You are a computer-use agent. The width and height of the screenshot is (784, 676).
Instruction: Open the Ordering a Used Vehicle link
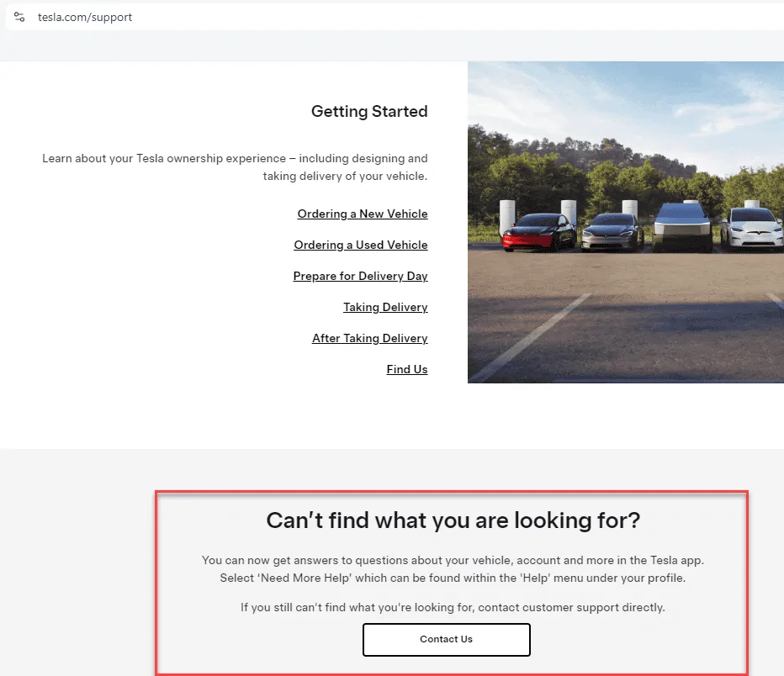361,245
